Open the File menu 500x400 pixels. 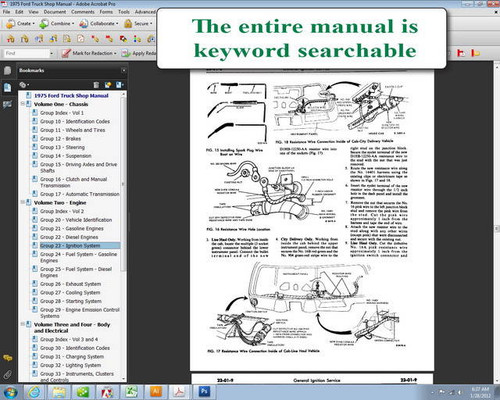6,12
